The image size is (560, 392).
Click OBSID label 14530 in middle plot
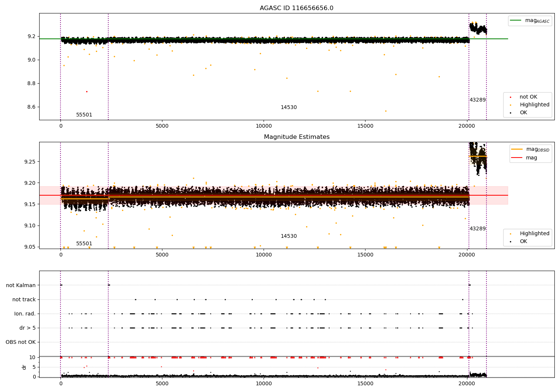[289, 236]
